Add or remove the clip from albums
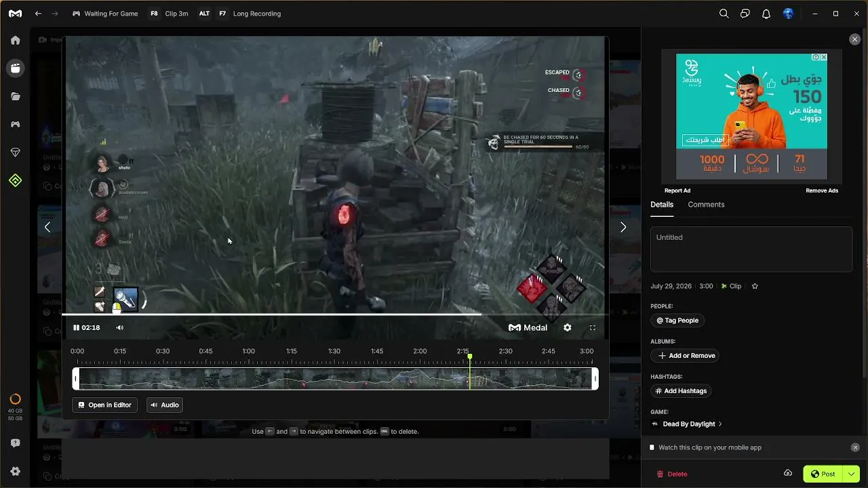The height and width of the screenshot is (488, 868). (x=686, y=355)
